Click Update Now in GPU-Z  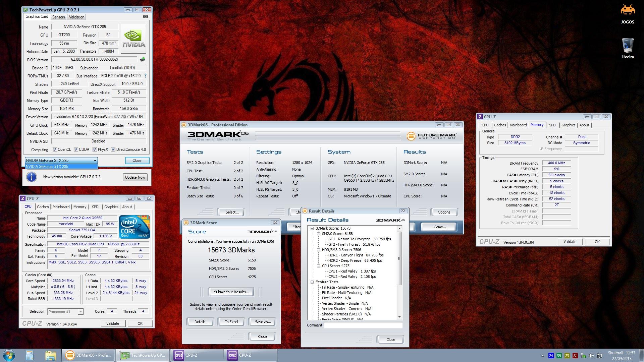click(135, 177)
